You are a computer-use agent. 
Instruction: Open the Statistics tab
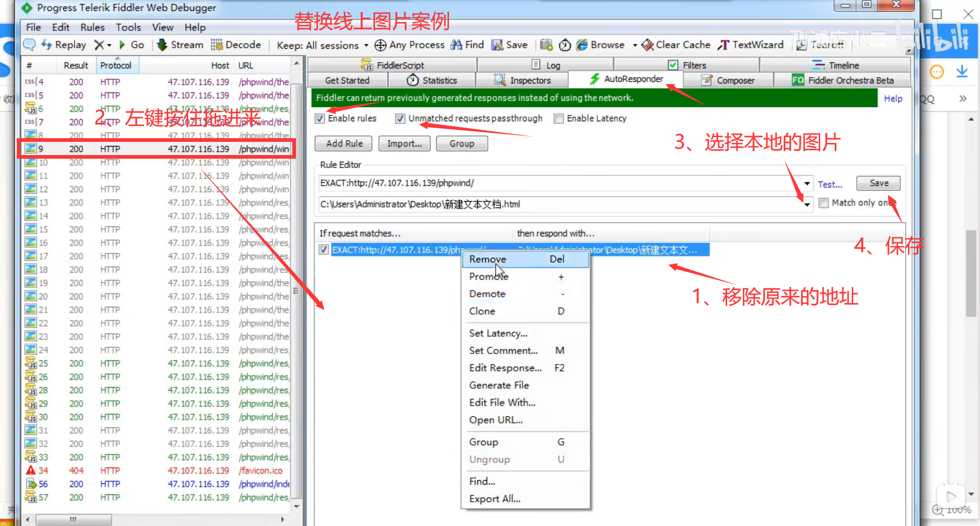432,80
